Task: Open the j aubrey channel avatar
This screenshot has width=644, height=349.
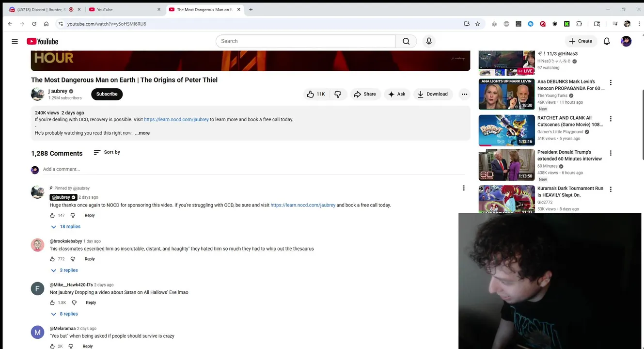Action: (x=37, y=94)
